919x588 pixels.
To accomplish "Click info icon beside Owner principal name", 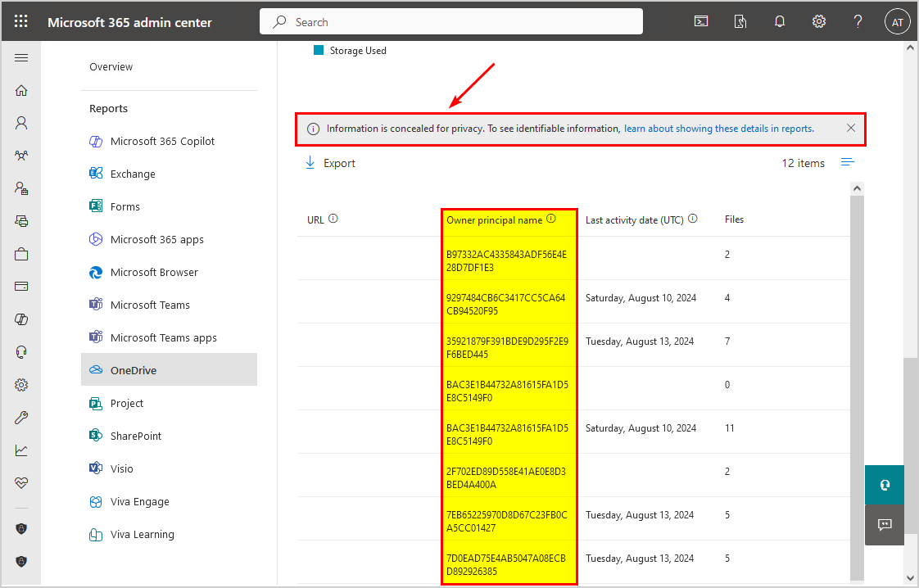I will pos(551,219).
